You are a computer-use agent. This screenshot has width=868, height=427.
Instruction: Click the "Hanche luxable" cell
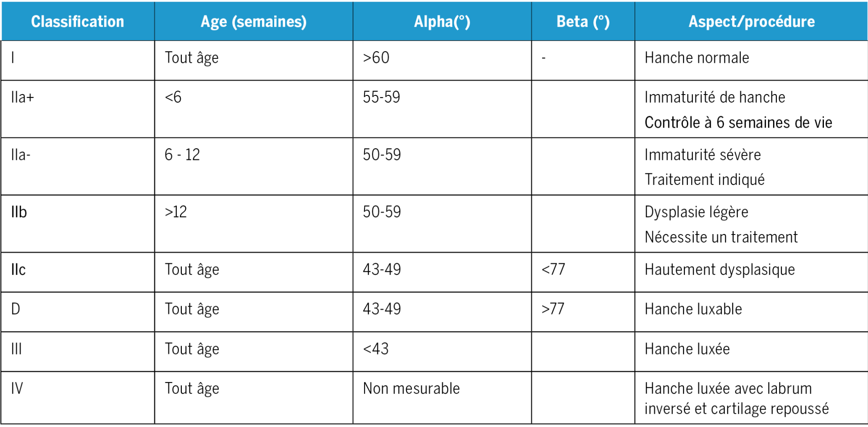pos(693,309)
